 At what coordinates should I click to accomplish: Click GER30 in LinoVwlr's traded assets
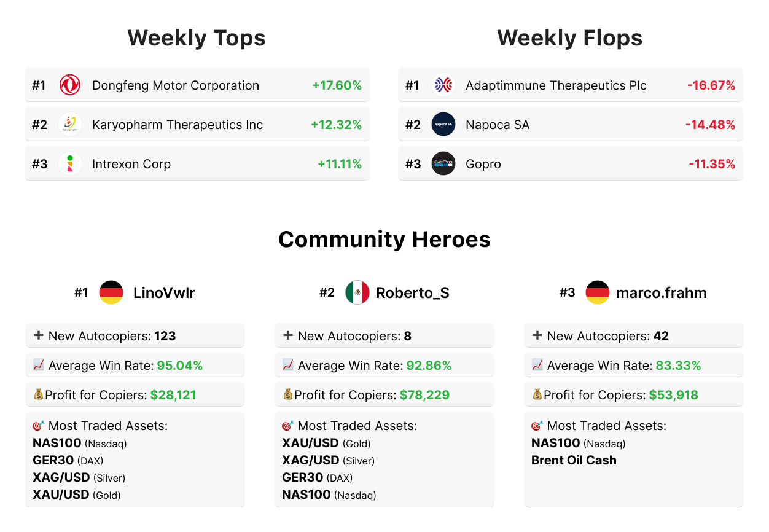tap(53, 460)
